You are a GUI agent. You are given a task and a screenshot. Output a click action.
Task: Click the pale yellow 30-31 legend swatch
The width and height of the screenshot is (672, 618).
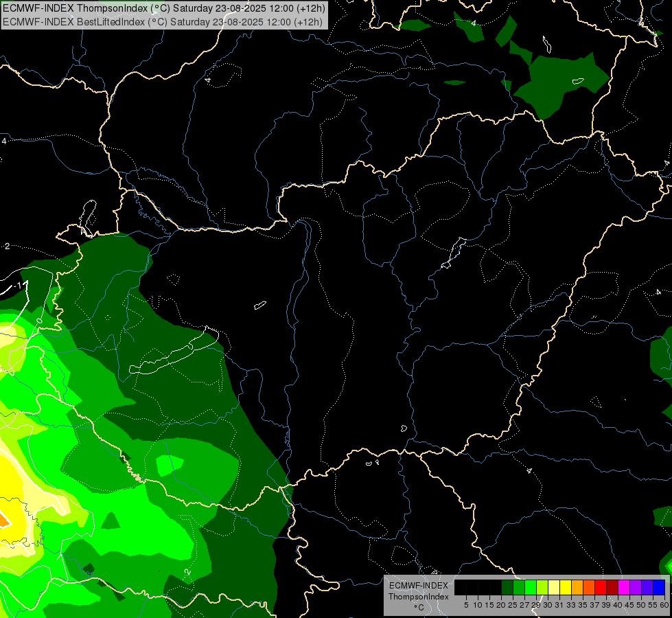[554, 587]
